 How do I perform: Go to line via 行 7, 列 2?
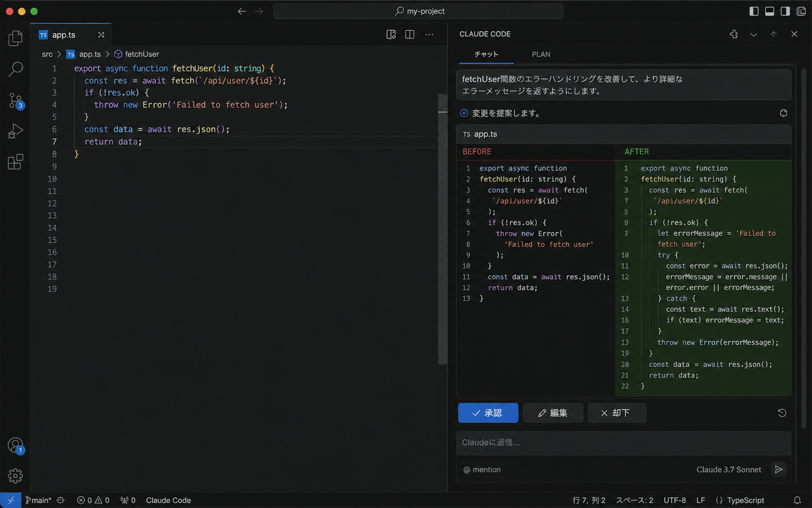pos(589,500)
